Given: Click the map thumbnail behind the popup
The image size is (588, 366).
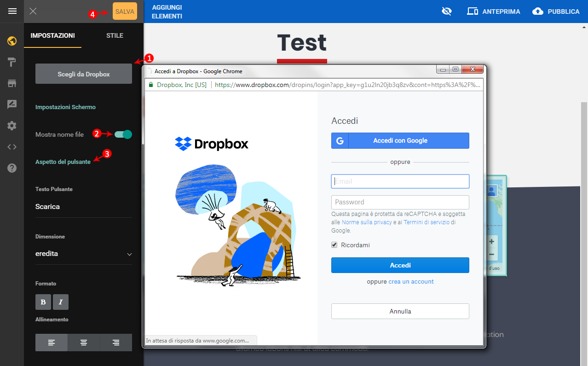Looking at the screenshot, I should 496,226.
